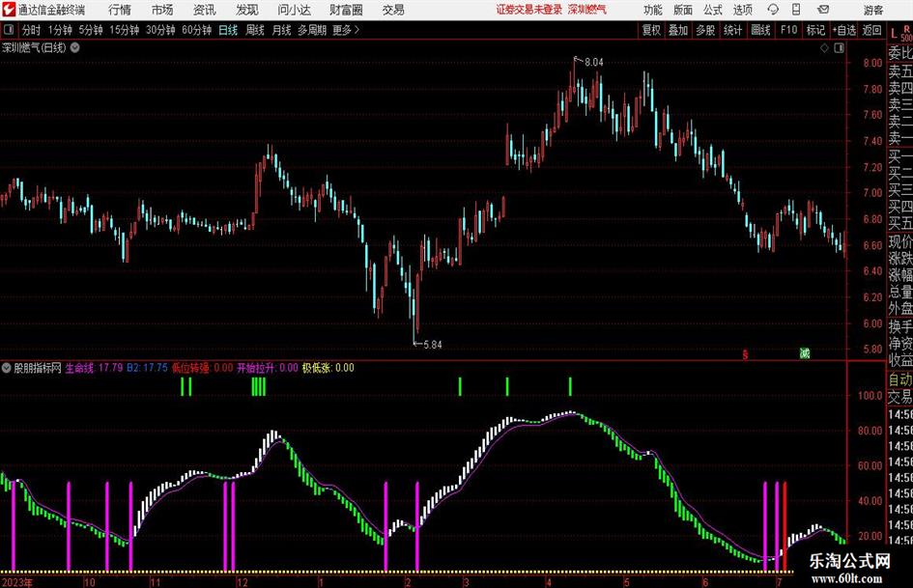Screen dimensions: 913x588
Task: Open the 行情 menu
Action: click(120, 10)
